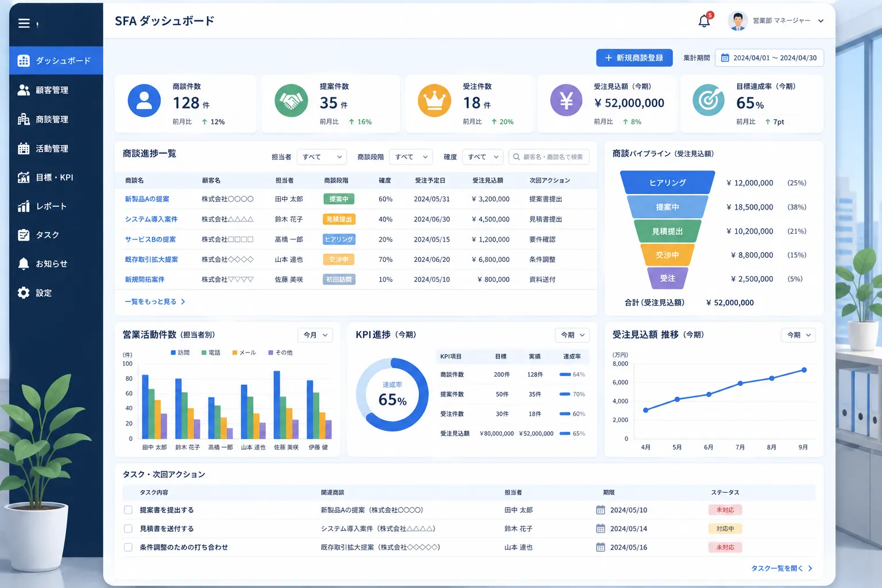Open 顧客管理 people icon in sidebar
This screenshot has height=588, width=882.
point(24,90)
